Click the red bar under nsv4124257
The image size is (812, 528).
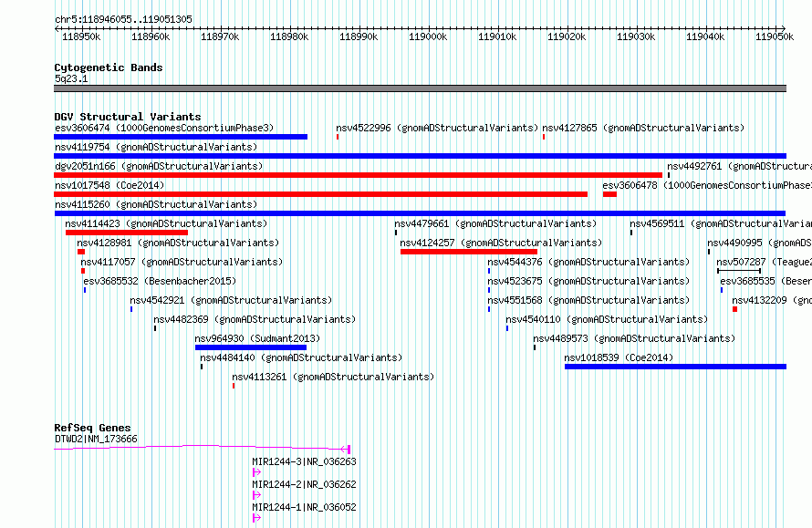point(469,252)
